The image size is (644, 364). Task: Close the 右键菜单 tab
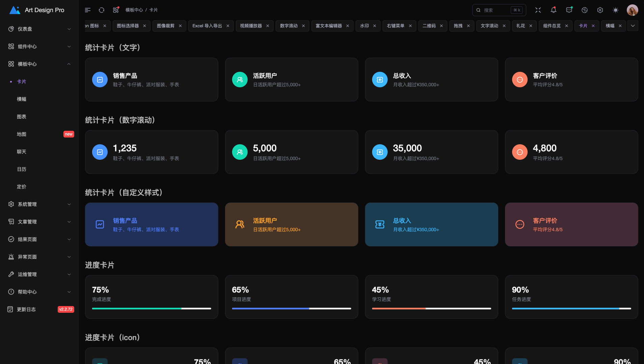pos(410,26)
